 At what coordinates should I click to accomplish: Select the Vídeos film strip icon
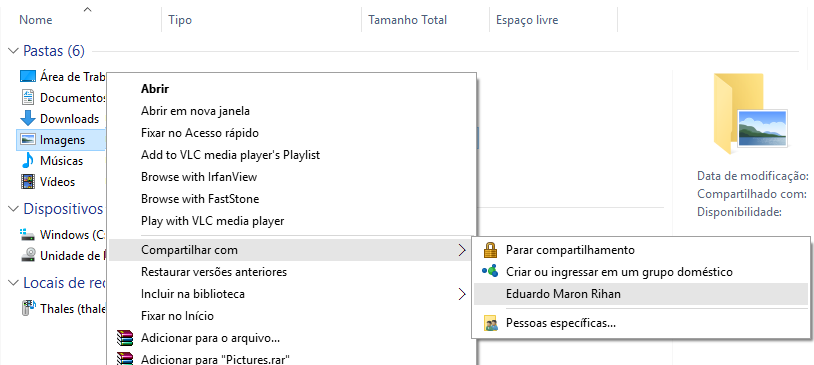(28, 182)
